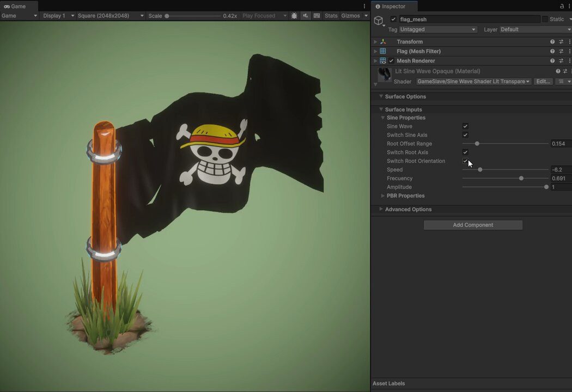Open presets for the Transform component
572x392 pixels.
click(561, 41)
